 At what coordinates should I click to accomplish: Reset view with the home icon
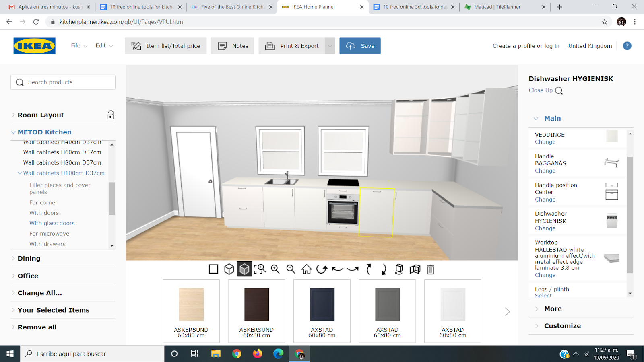pos(306,269)
